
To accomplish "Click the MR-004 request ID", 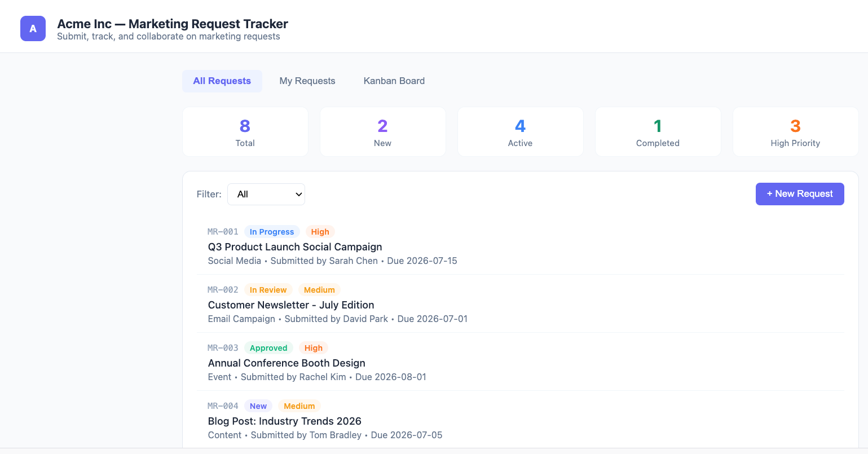I will click(223, 406).
